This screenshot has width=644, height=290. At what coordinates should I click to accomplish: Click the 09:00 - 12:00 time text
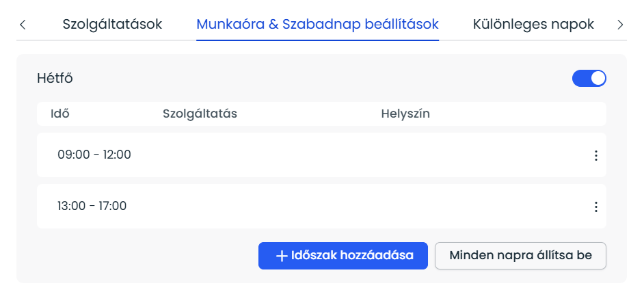tap(94, 155)
